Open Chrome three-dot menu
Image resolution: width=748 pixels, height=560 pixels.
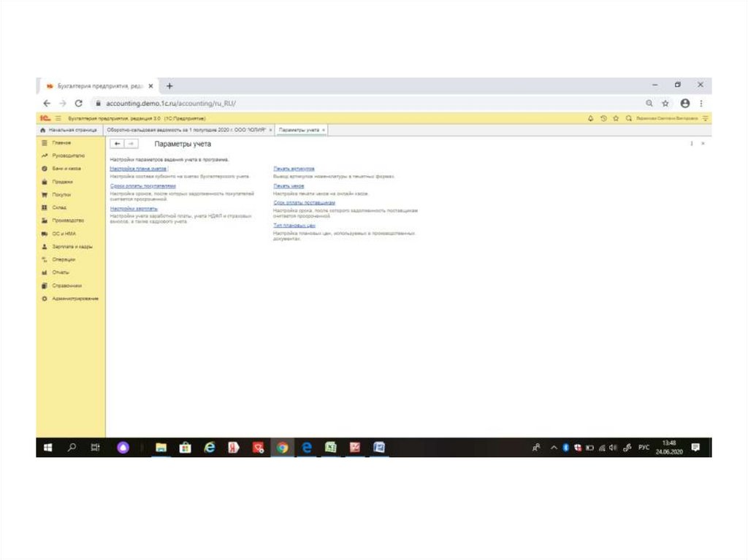click(x=701, y=104)
